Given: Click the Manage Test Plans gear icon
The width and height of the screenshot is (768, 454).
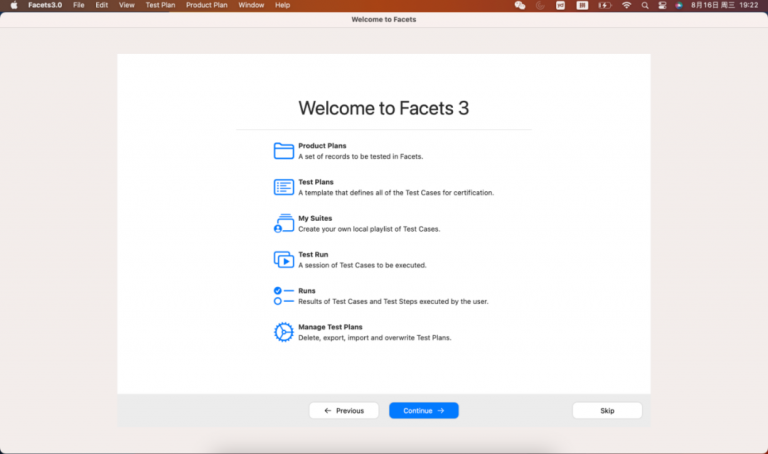Looking at the screenshot, I should point(284,332).
